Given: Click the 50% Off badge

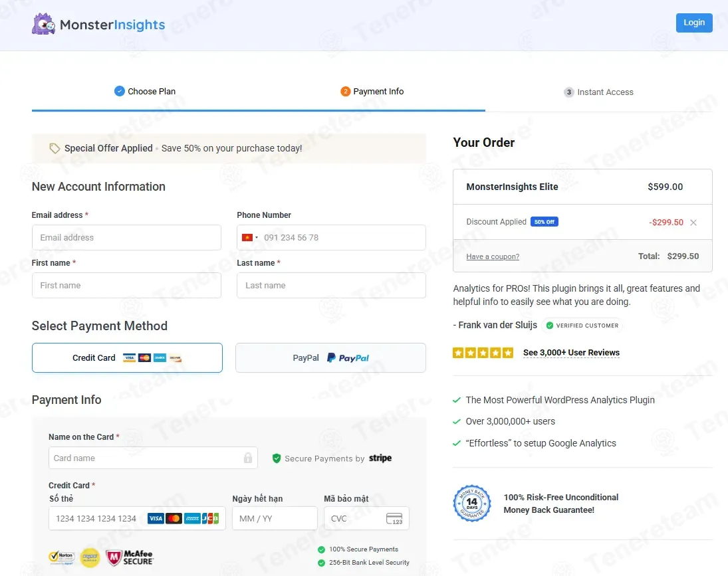Looking at the screenshot, I should [544, 222].
